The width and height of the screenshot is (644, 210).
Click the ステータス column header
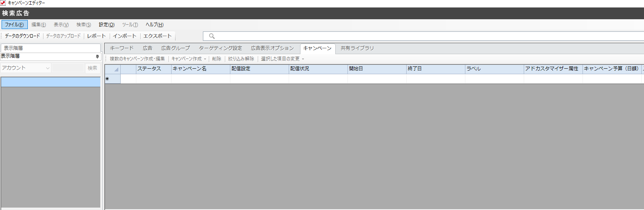tap(153, 69)
